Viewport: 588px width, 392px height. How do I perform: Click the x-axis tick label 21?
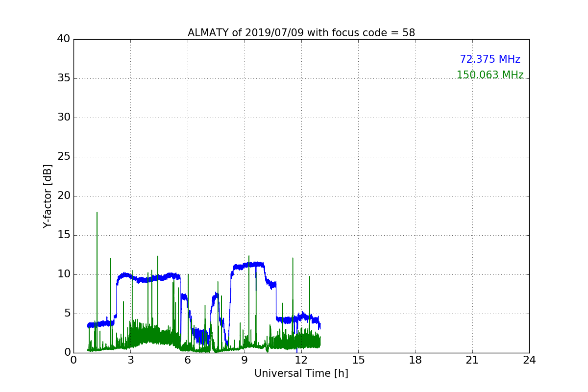[x=472, y=360]
